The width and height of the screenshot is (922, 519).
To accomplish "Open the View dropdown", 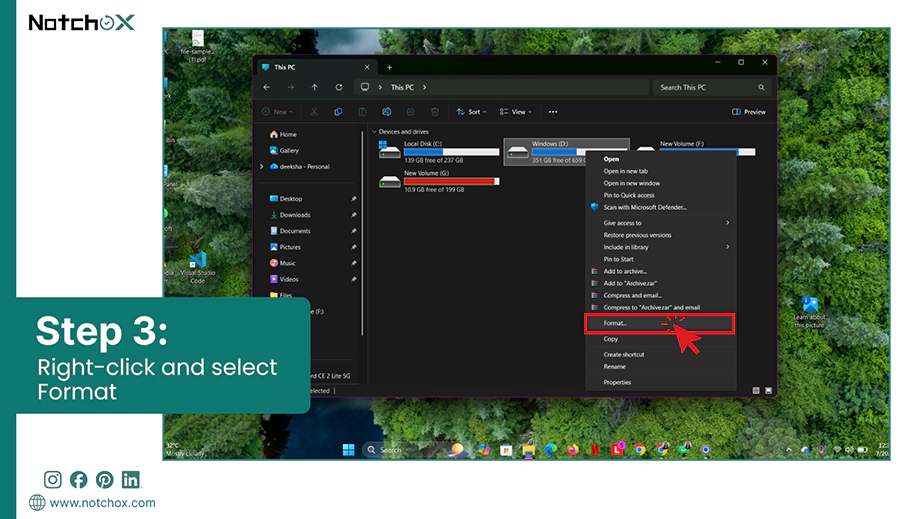I will [x=516, y=112].
